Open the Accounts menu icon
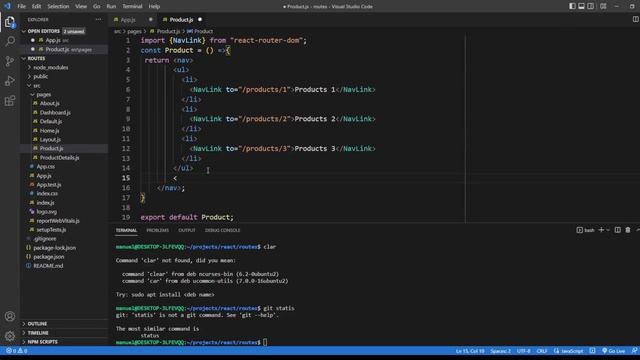This screenshot has height=360, width=640. [10, 316]
